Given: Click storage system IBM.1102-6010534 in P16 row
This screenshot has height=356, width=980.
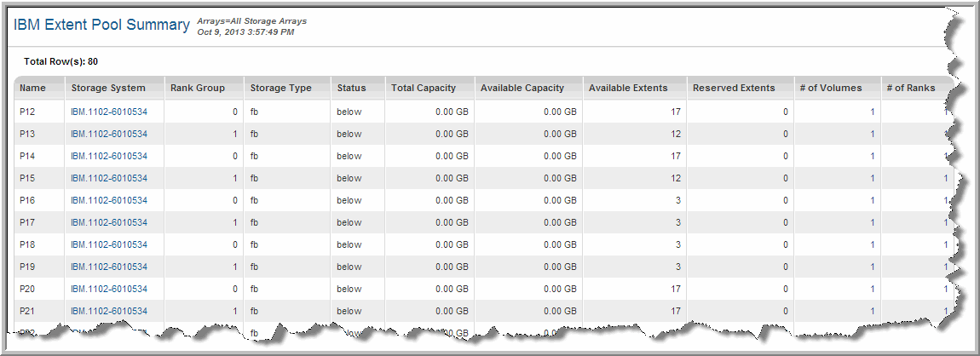Looking at the screenshot, I should click(109, 200).
